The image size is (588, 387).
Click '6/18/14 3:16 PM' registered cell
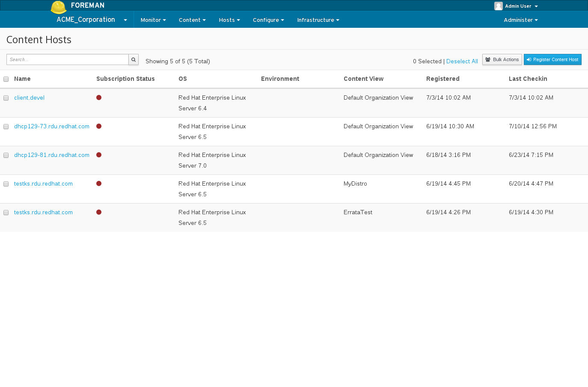448,155
